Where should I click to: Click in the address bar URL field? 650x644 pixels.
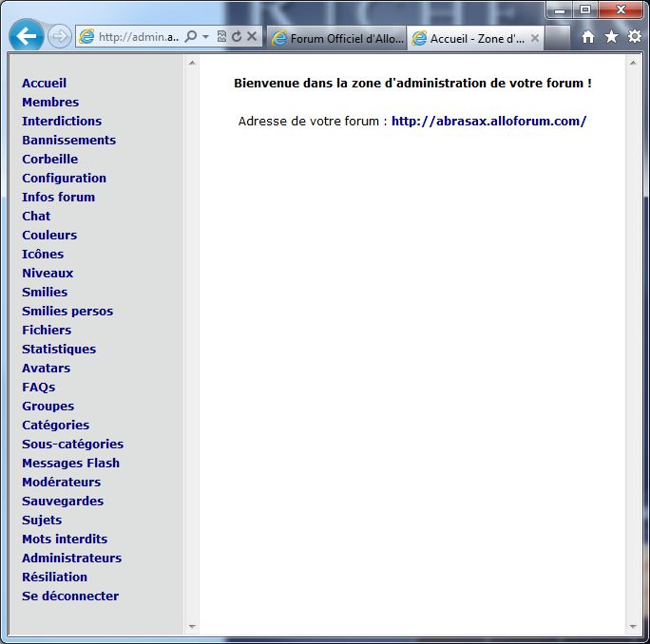click(x=138, y=37)
